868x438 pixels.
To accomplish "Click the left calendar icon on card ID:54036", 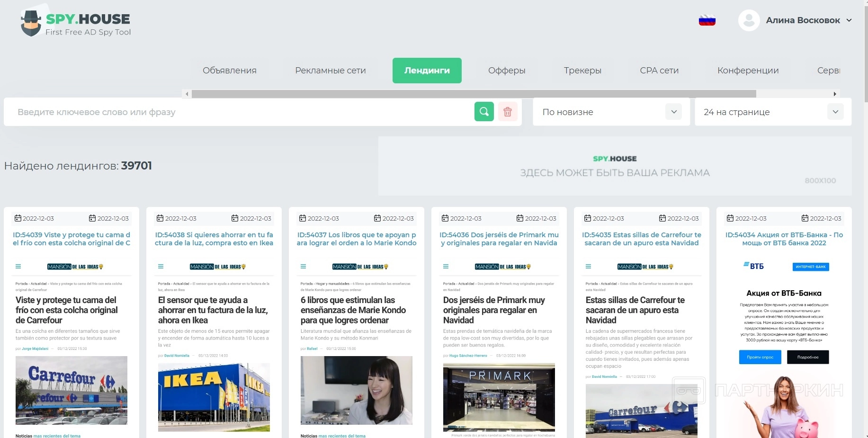I will (445, 218).
